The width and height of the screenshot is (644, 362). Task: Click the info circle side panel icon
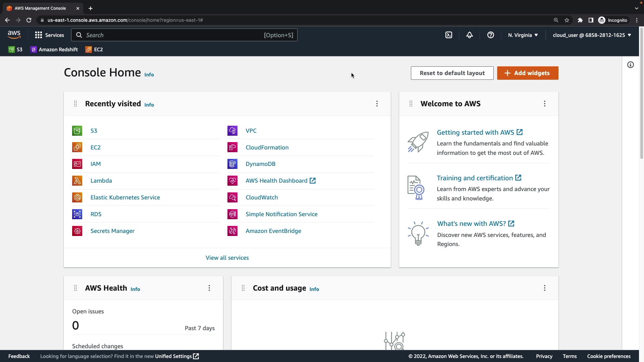631,65
